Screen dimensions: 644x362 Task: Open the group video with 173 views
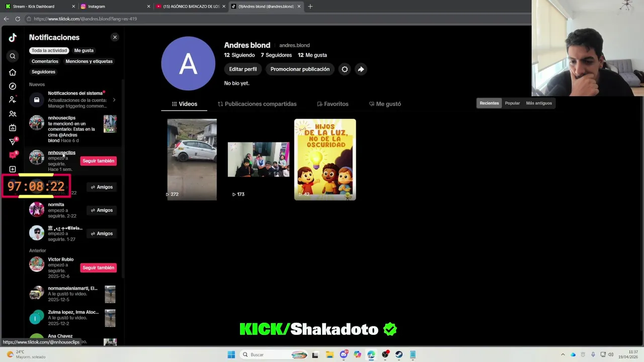coord(259,159)
